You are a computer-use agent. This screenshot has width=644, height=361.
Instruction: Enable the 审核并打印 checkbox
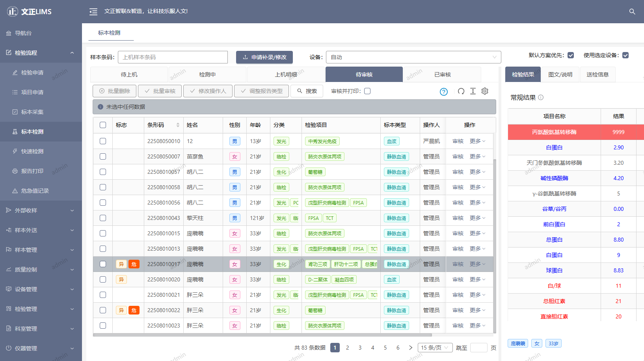point(367,91)
